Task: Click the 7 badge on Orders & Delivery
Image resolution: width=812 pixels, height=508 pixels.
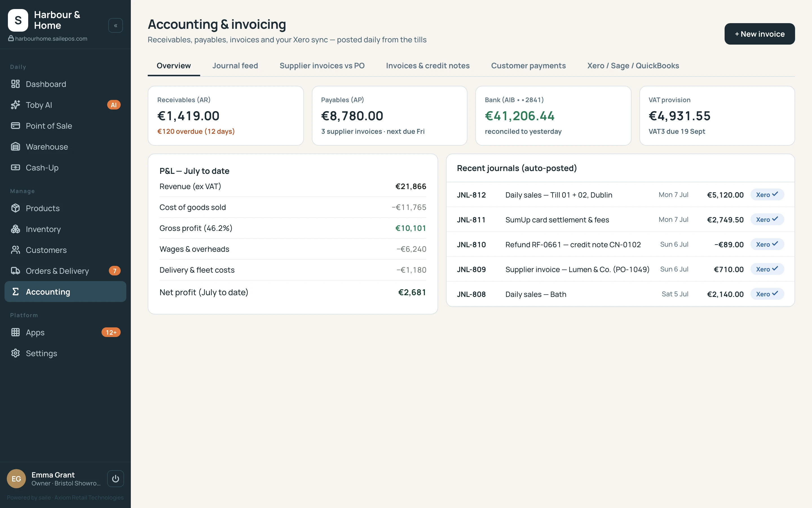Action: [115, 271]
